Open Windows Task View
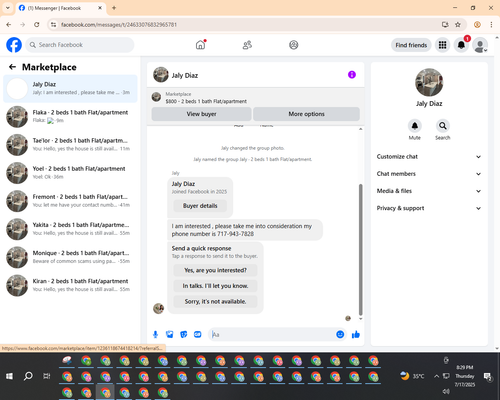Screen dimensions: 500x400 47,376
